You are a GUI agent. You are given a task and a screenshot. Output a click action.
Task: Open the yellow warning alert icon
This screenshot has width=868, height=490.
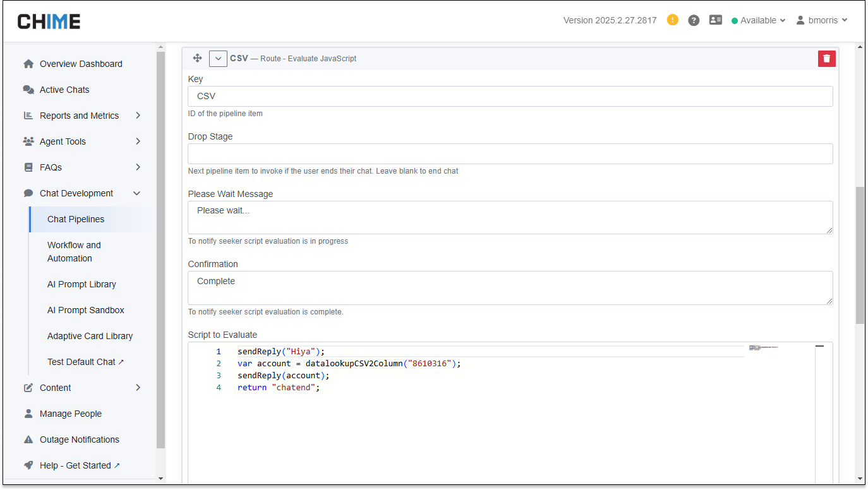coord(673,20)
